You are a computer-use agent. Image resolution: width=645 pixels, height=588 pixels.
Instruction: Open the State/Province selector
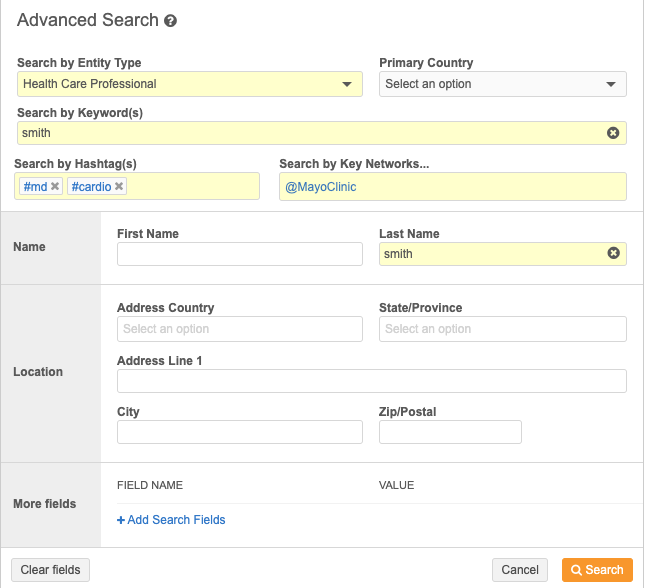502,329
